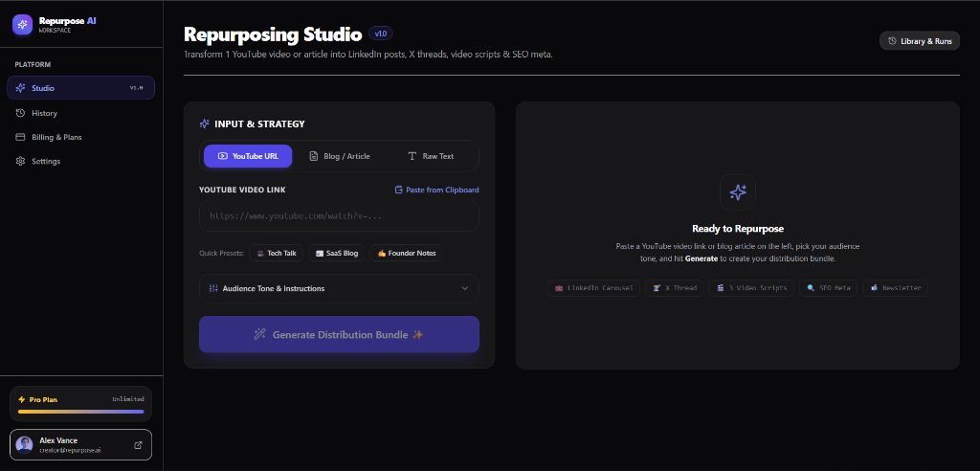The height and width of the screenshot is (471, 980).
Task: Apply the SaaS Blog quick preset
Action: (x=336, y=254)
